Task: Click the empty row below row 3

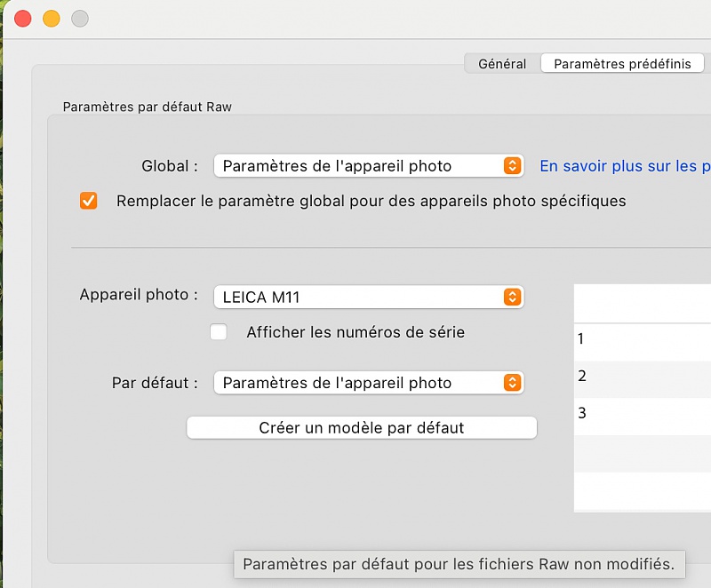Action: pyautogui.click(x=642, y=451)
